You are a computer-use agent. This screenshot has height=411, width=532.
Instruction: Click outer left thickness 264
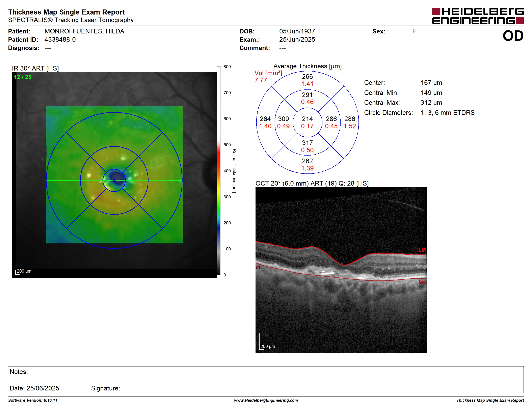[265, 119]
